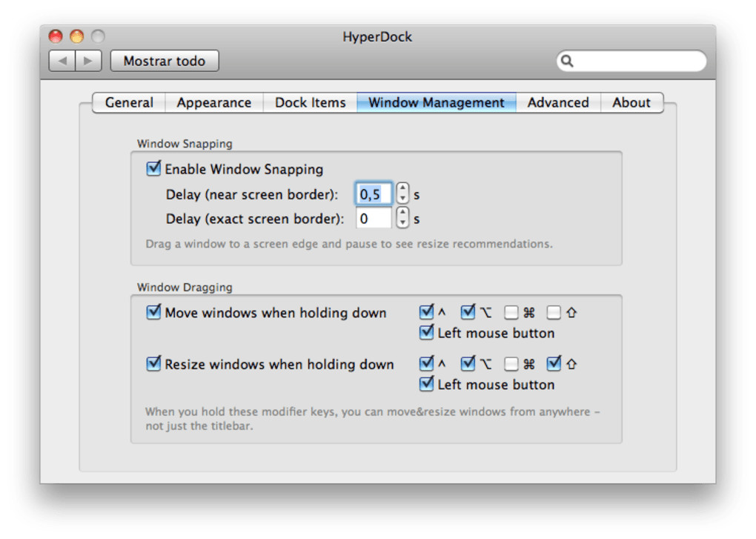Focus the search field in the toolbar

pyautogui.click(x=631, y=61)
